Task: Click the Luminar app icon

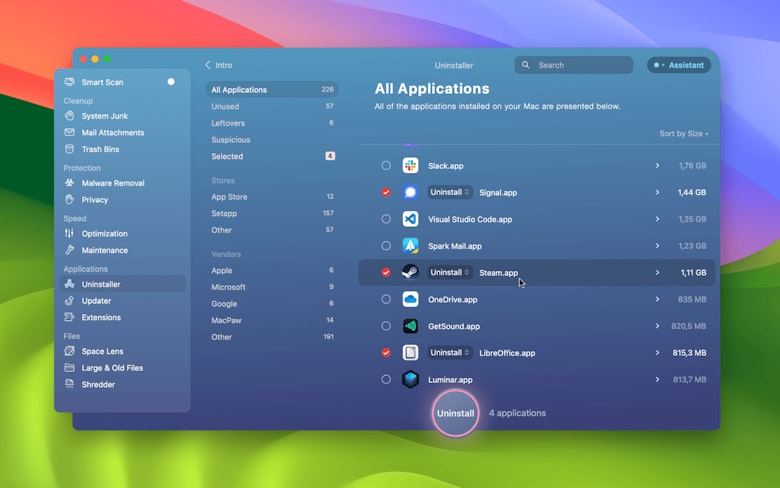Action: click(410, 379)
